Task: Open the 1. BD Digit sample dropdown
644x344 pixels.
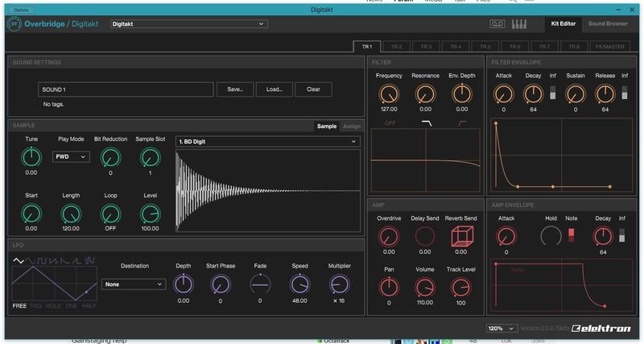Action: pos(268,141)
